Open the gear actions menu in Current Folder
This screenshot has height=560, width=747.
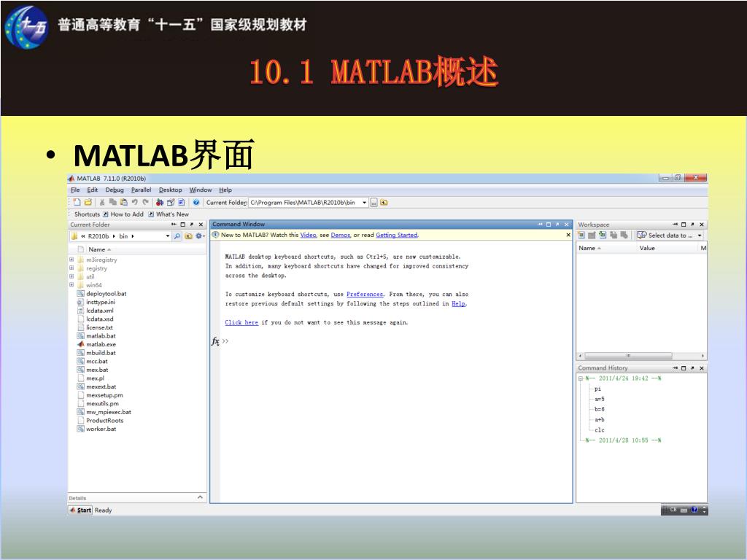(x=200, y=236)
